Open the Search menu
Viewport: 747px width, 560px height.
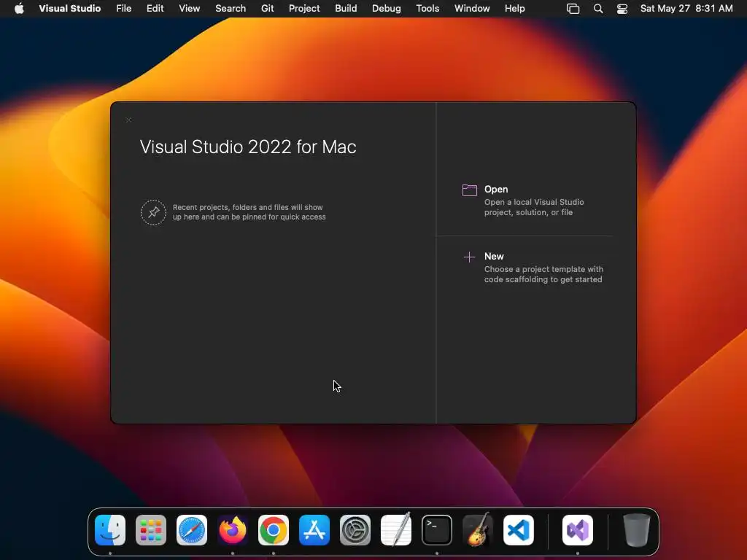point(231,9)
